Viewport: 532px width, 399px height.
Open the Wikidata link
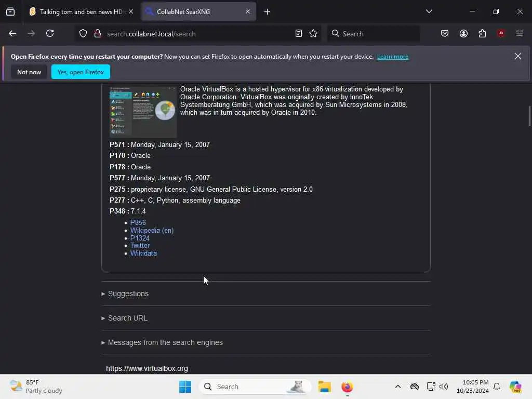tap(143, 254)
